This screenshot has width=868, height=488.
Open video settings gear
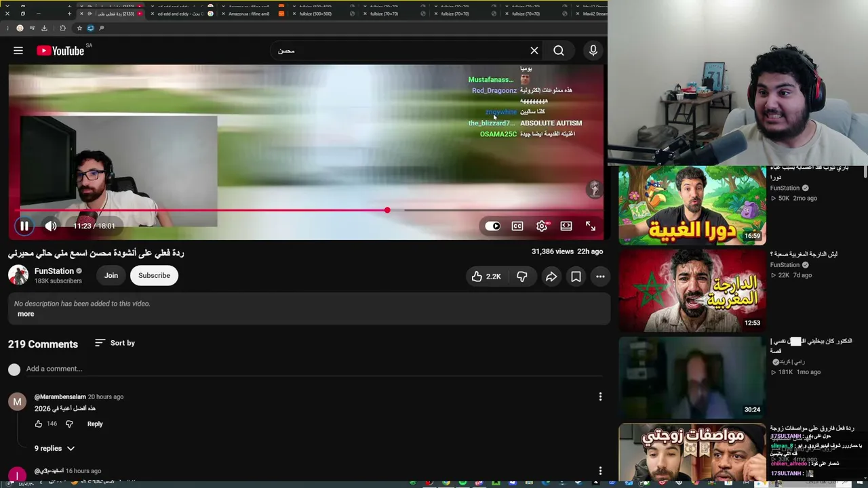pos(542,226)
